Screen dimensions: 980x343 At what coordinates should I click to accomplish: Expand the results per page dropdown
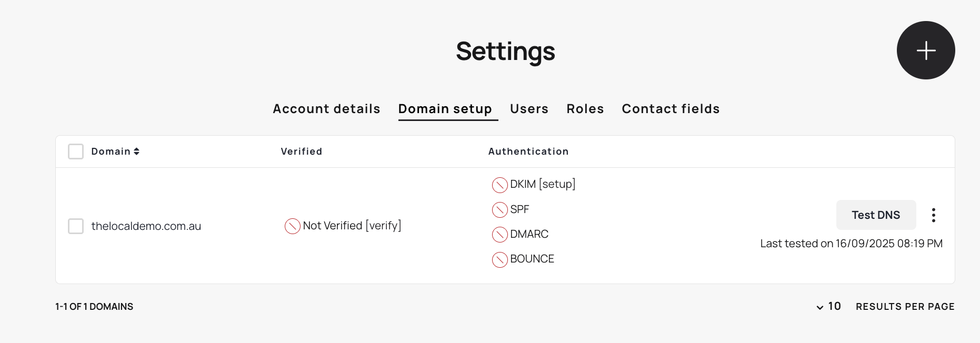tap(828, 307)
